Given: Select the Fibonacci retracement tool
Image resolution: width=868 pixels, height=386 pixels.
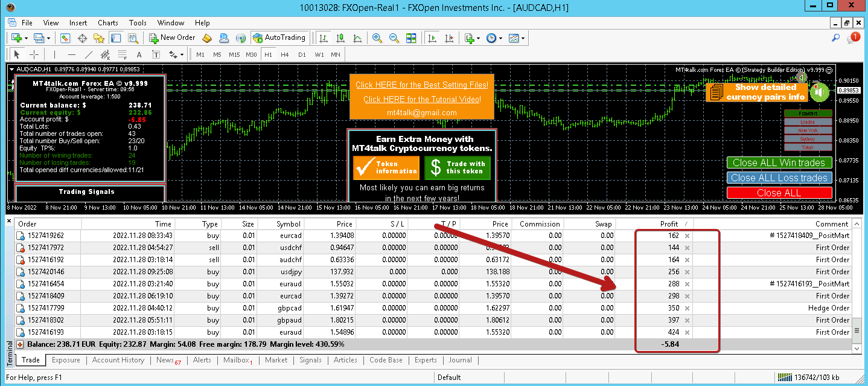Looking at the screenshot, I should [122, 54].
